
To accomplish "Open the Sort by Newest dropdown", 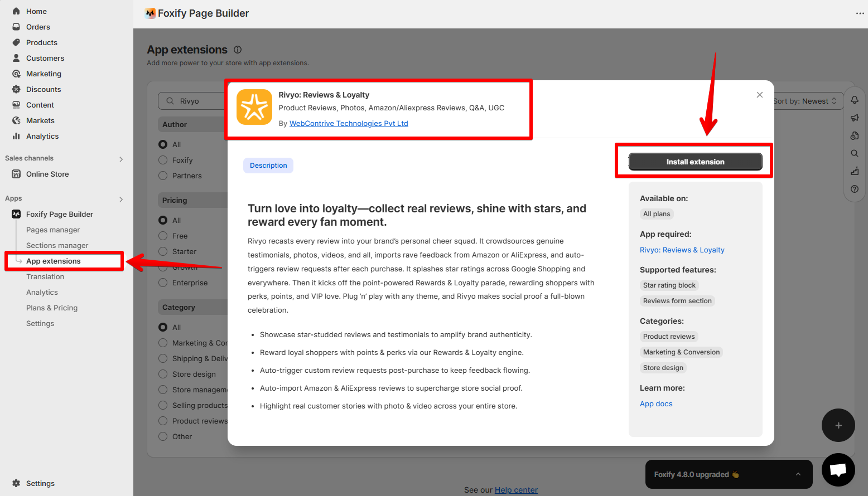I will click(806, 101).
